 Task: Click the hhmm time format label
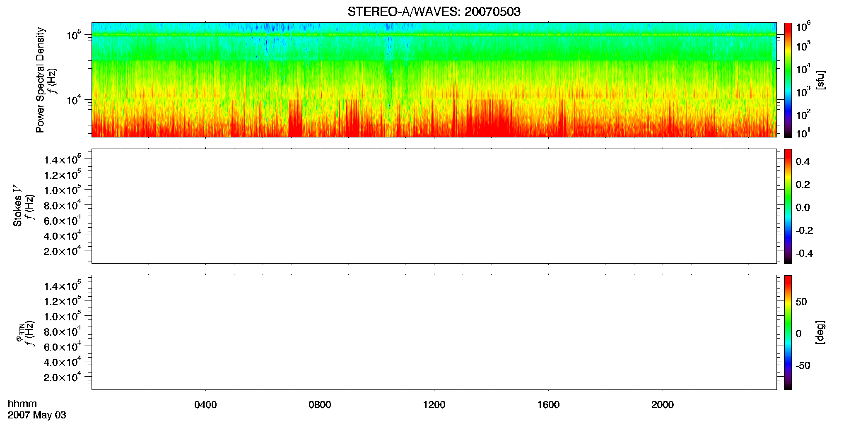click(22, 404)
